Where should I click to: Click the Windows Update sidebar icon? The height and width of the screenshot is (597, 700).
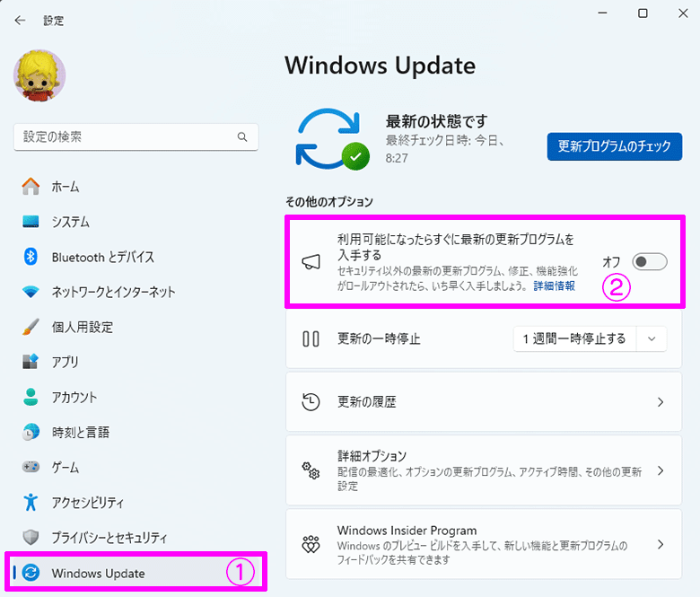(31, 573)
